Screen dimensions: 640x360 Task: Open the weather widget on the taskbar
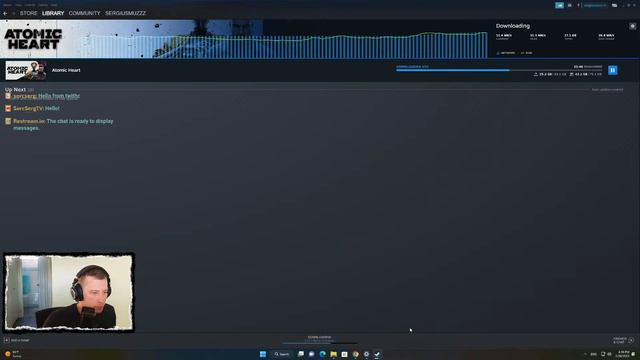[x=12, y=354]
